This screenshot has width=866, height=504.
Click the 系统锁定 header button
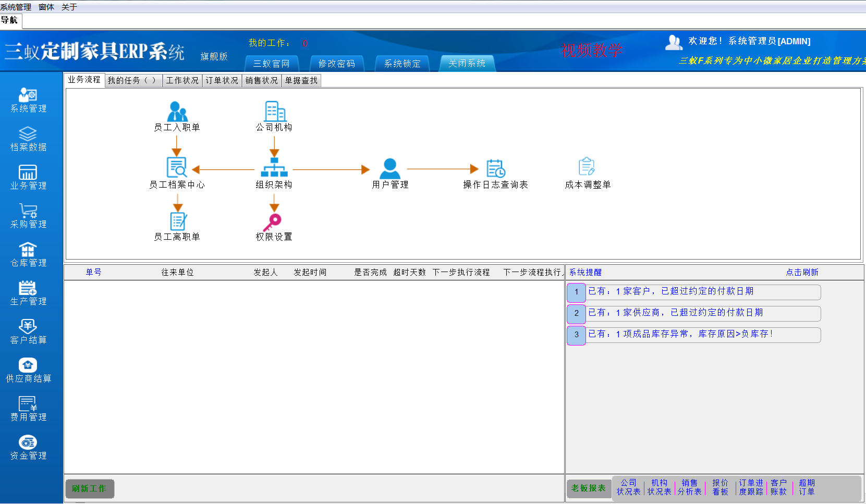click(402, 64)
